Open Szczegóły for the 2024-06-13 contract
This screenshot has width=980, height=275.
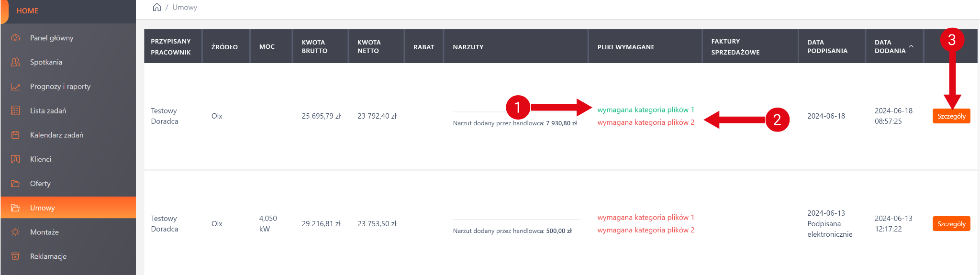click(951, 224)
